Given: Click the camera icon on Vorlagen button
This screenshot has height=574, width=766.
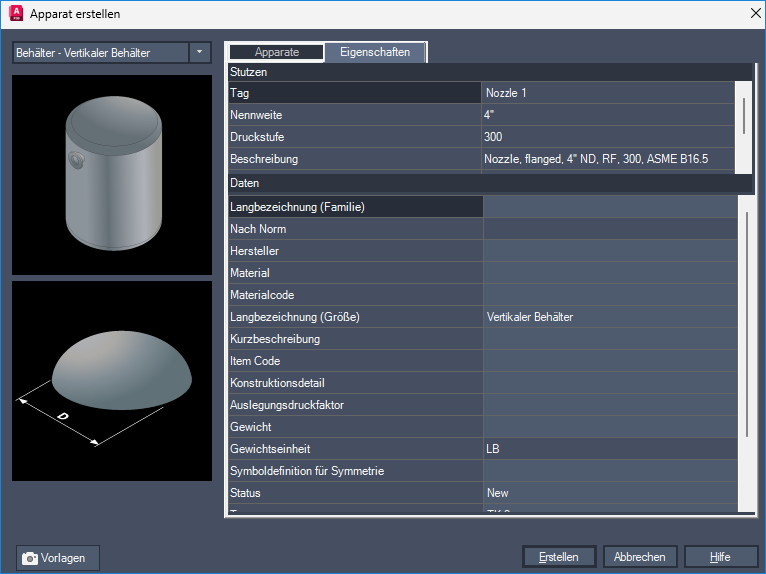Looking at the screenshot, I should pos(30,558).
